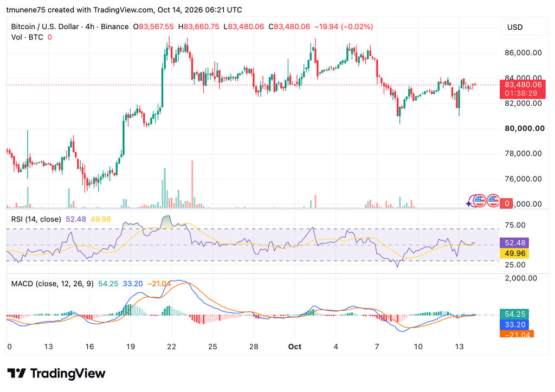This screenshot has height=392, width=555.
Task: Click the purple 52.48 value in the RSI legend
Action: click(x=76, y=219)
